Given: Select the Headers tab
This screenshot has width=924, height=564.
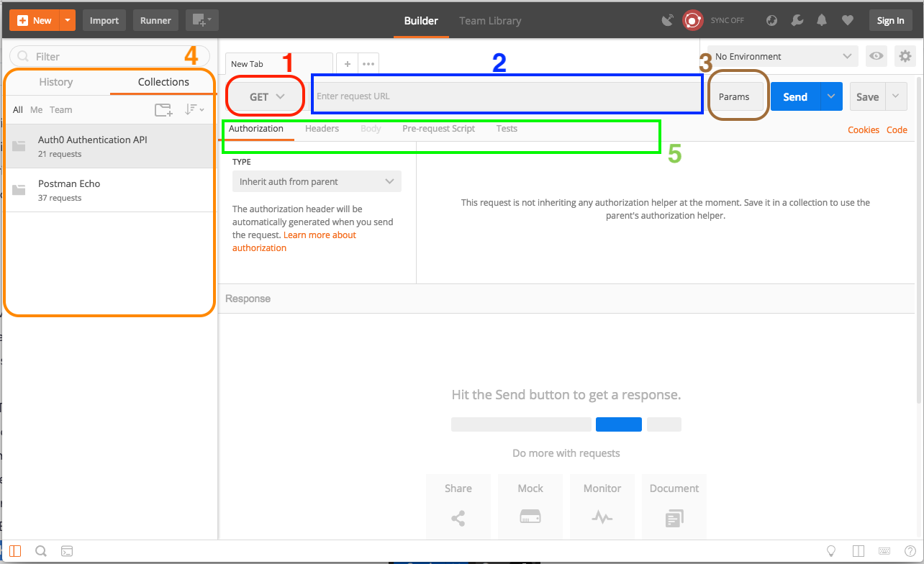Looking at the screenshot, I should (x=322, y=129).
